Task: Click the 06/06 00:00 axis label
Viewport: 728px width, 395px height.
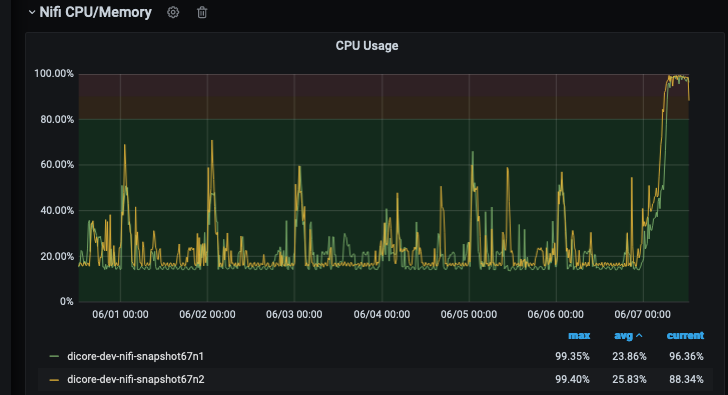Action: 556,314
